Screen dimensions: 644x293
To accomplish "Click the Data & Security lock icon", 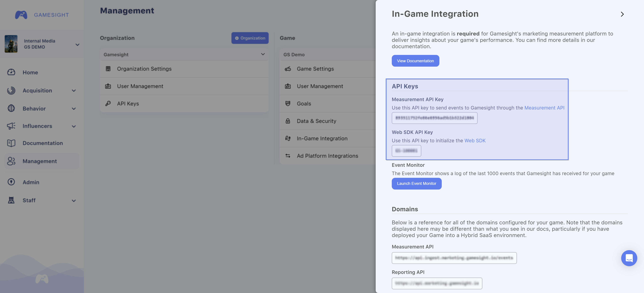I will [288, 121].
